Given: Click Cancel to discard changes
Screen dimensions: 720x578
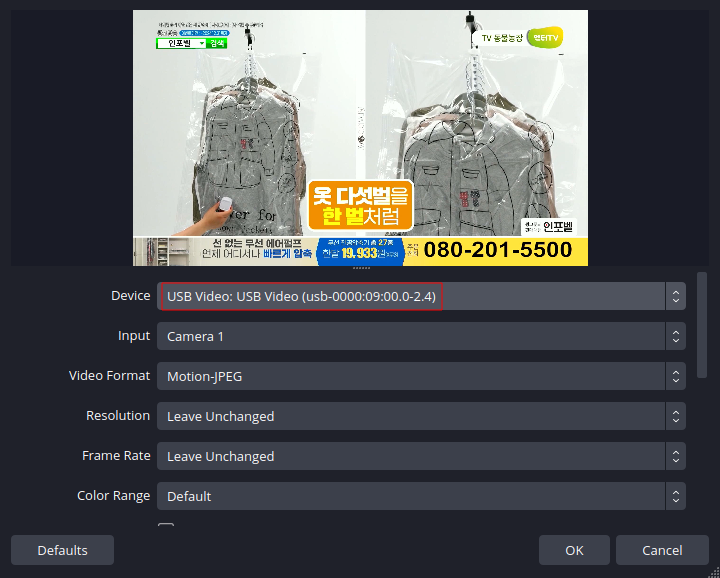Looking at the screenshot, I should pos(662,550).
